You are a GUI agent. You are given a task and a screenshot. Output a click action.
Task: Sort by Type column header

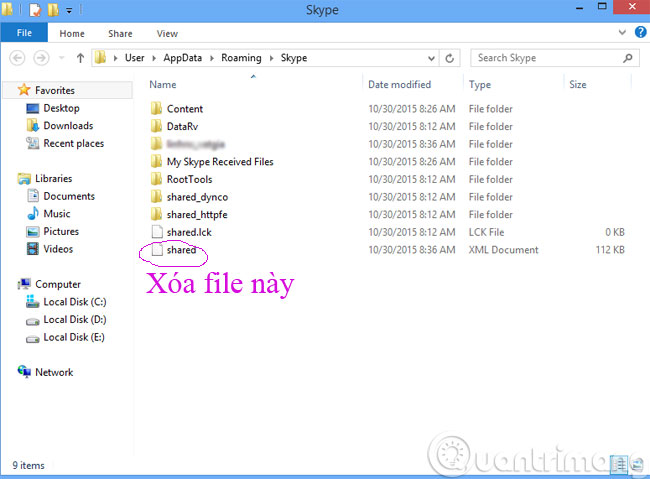click(x=480, y=85)
